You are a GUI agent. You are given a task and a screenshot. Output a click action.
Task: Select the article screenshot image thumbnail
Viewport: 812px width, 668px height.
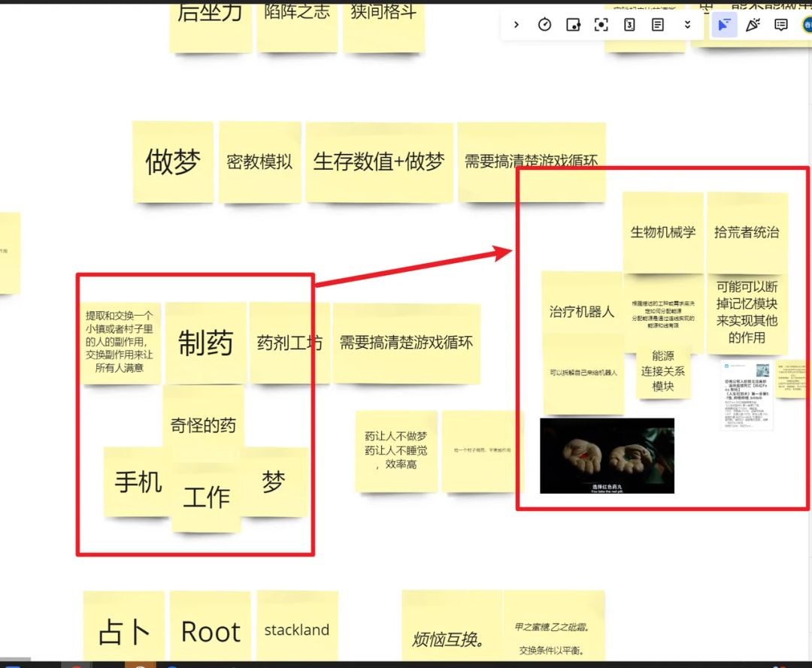(x=747, y=395)
